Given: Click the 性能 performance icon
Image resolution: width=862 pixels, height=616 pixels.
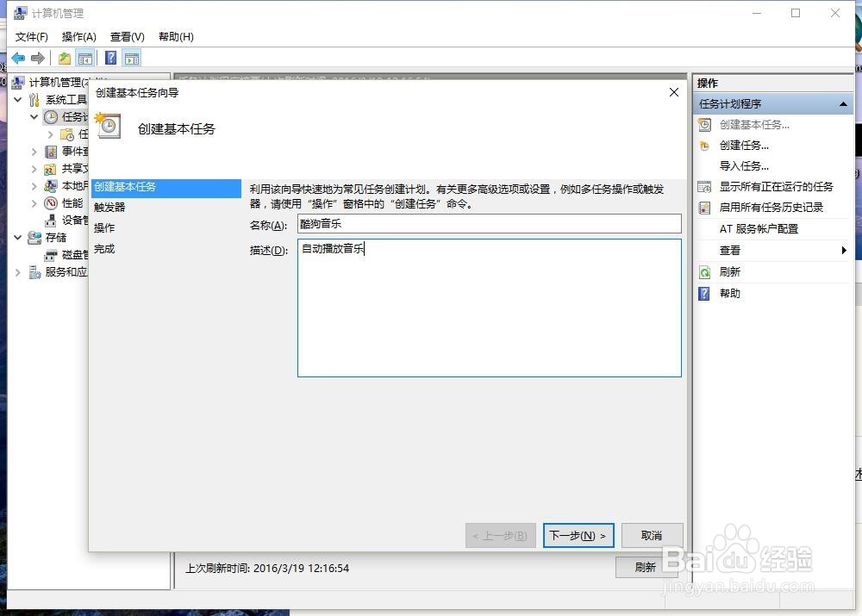Looking at the screenshot, I should tap(51, 203).
